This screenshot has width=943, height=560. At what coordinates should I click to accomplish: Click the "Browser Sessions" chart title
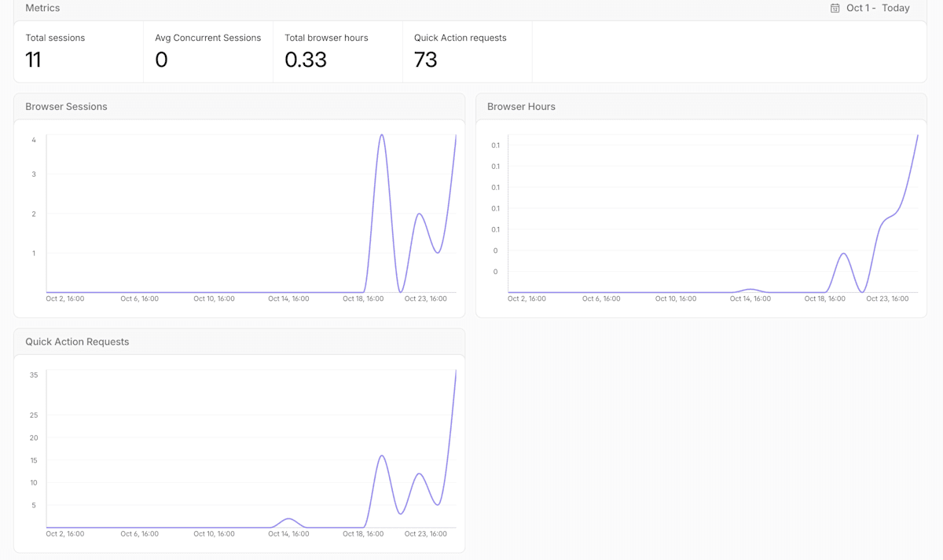click(66, 107)
